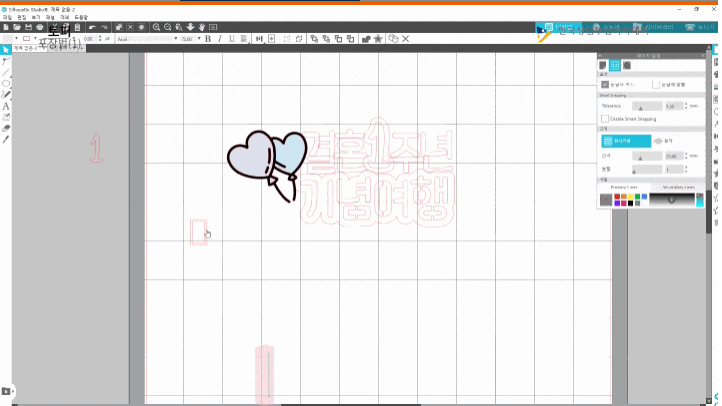Open the fill pattern dropdown arrow
The width and height of the screenshot is (722, 406).
(x=17, y=39)
